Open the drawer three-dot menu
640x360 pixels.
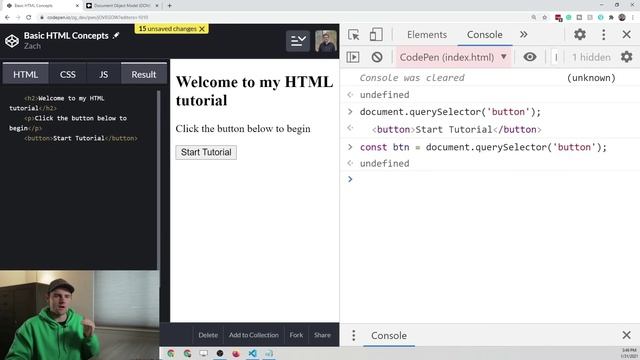point(353,336)
